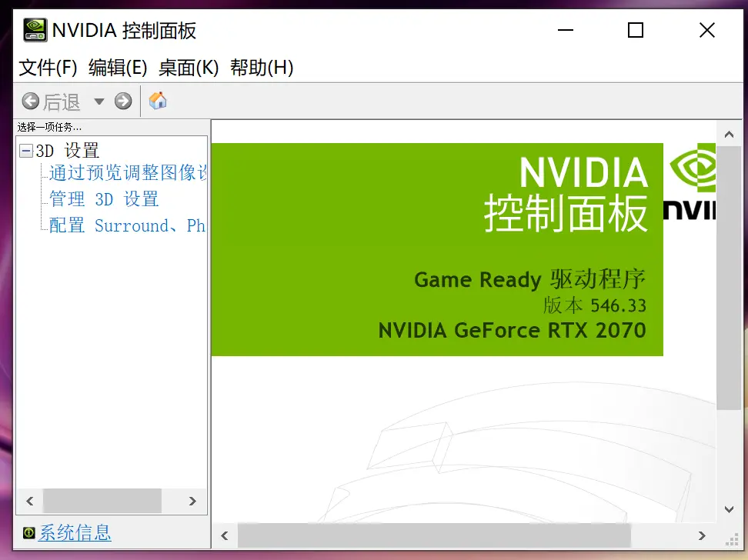Screen dimensions: 748x560
Task: Select the 3D 设置 tree item
Action: (67, 151)
